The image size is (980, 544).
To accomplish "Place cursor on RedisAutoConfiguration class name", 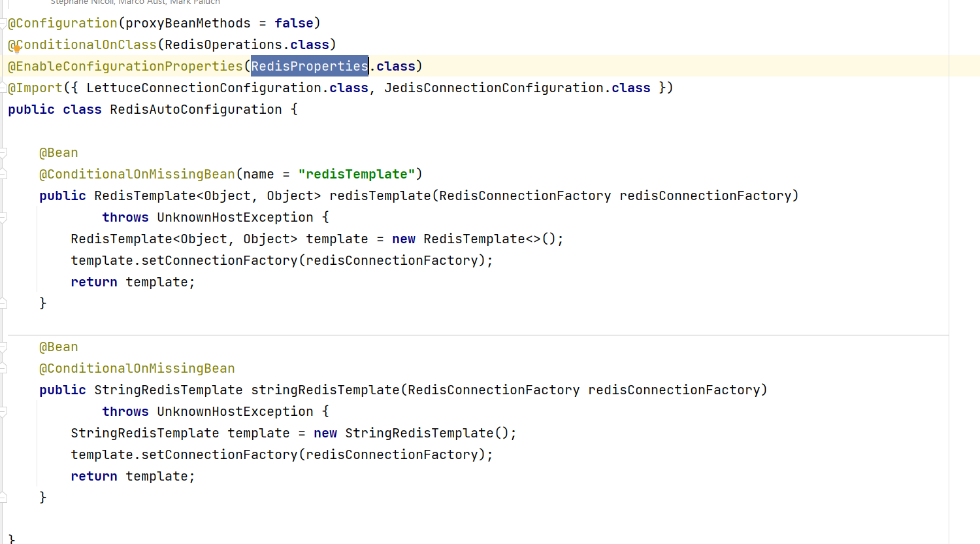I will (x=195, y=109).
